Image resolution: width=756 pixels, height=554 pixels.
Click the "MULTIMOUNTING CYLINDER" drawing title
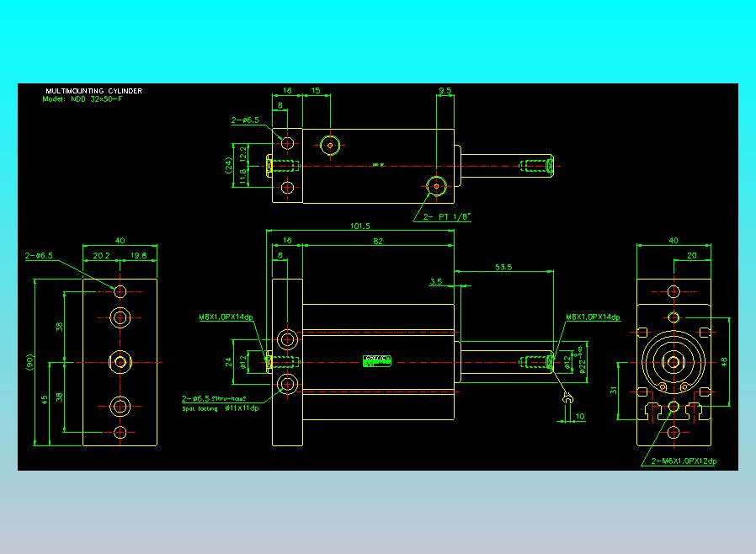pos(94,91)
